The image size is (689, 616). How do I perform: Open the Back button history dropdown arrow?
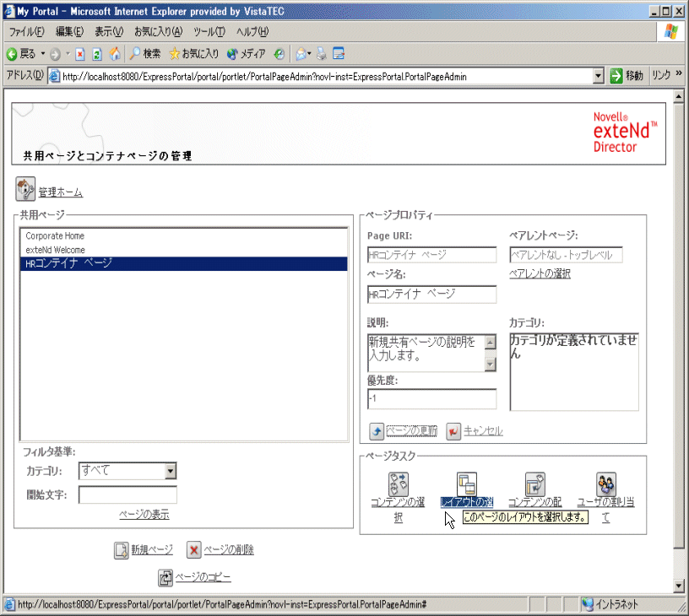(x=43, y=53)
